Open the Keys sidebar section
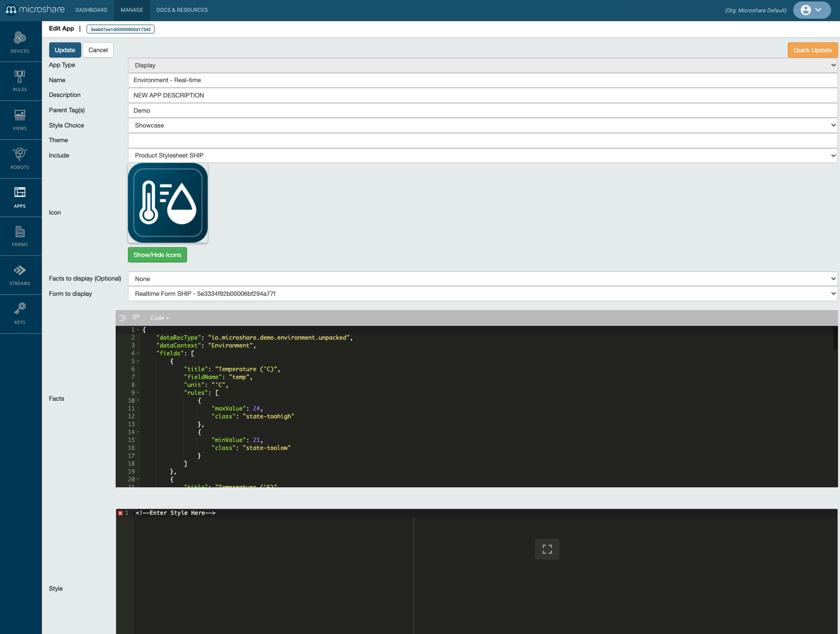 click(20, 314)
